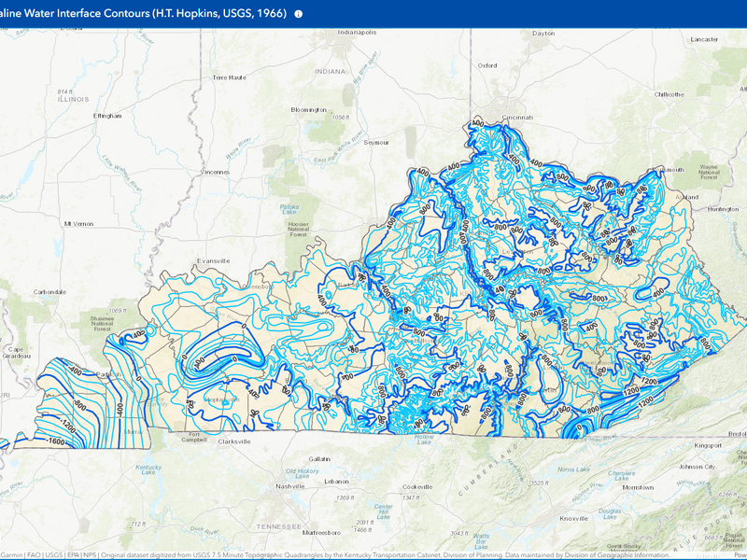Click the Fort Campbell label
747x560 pixels.
[194, 437]
